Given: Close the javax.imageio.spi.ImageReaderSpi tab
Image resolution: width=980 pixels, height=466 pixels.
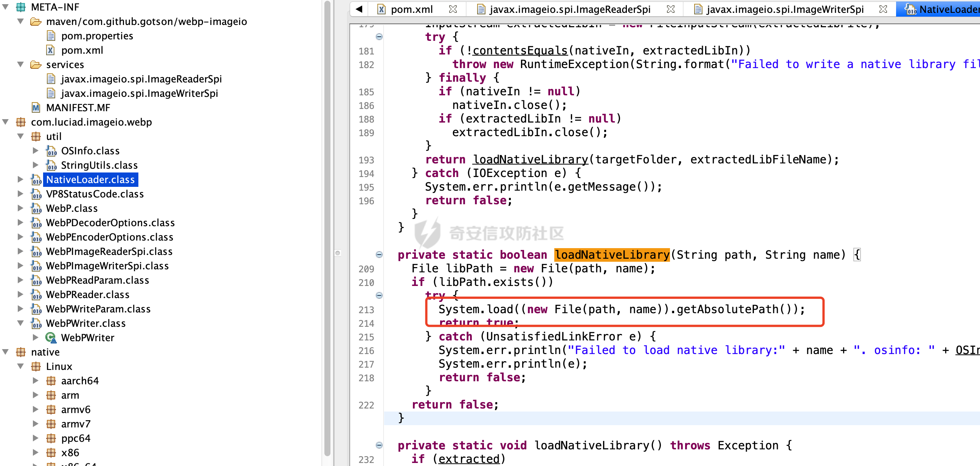Looking at the screenshot, I should point(671,9).
